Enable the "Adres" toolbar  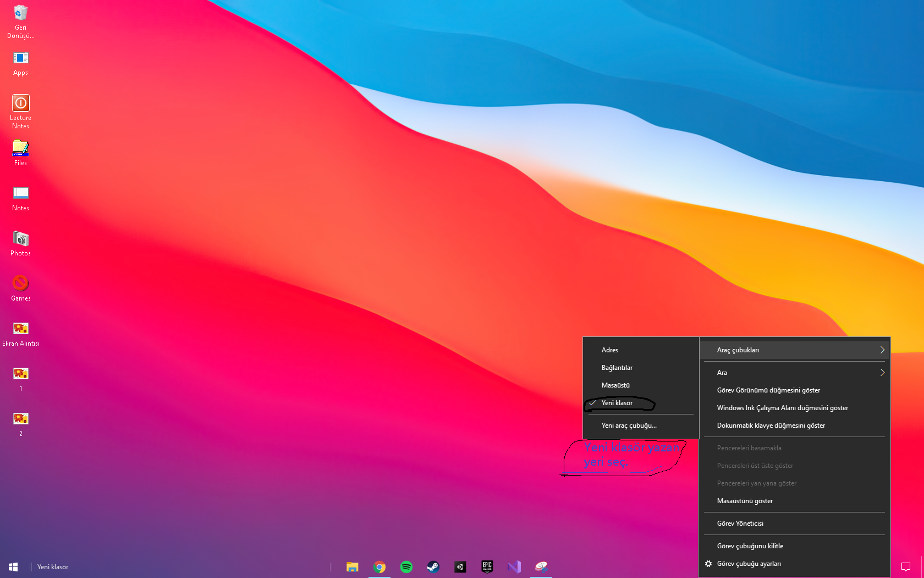click(x=610, y=350)
